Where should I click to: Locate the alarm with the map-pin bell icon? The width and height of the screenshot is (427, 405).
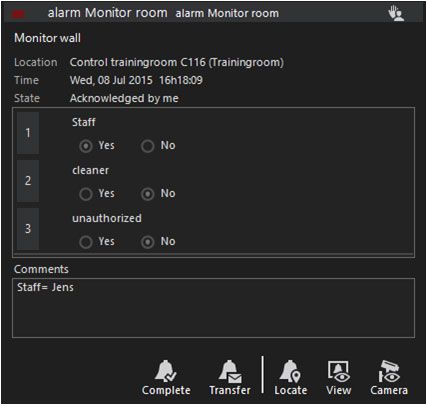coord(290,371)
